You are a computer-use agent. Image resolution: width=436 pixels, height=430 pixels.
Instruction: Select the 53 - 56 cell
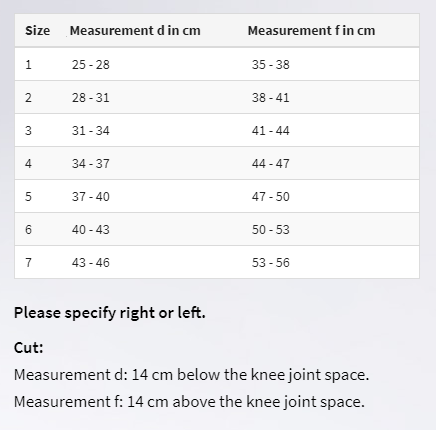pos(271,262)
